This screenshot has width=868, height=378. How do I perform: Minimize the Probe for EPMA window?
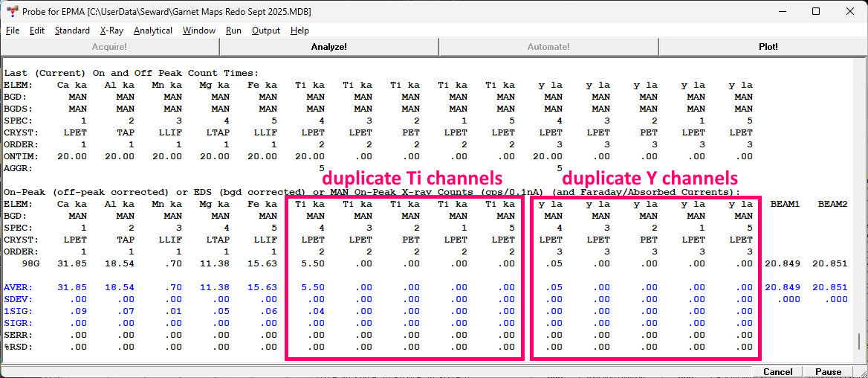click(x=781, y=12)
